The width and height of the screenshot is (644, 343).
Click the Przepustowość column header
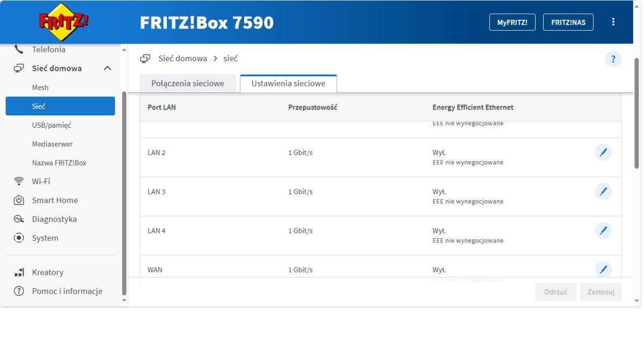[312, 107]
